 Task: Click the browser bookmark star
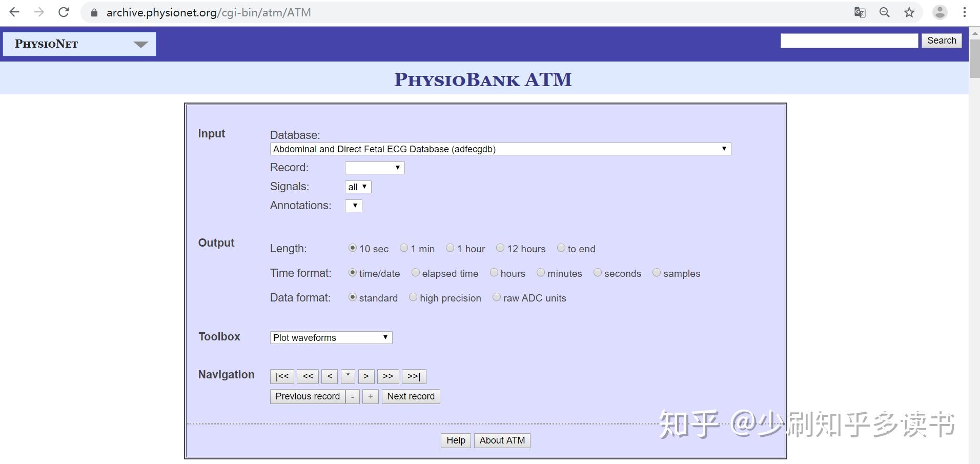pos(909,12)
